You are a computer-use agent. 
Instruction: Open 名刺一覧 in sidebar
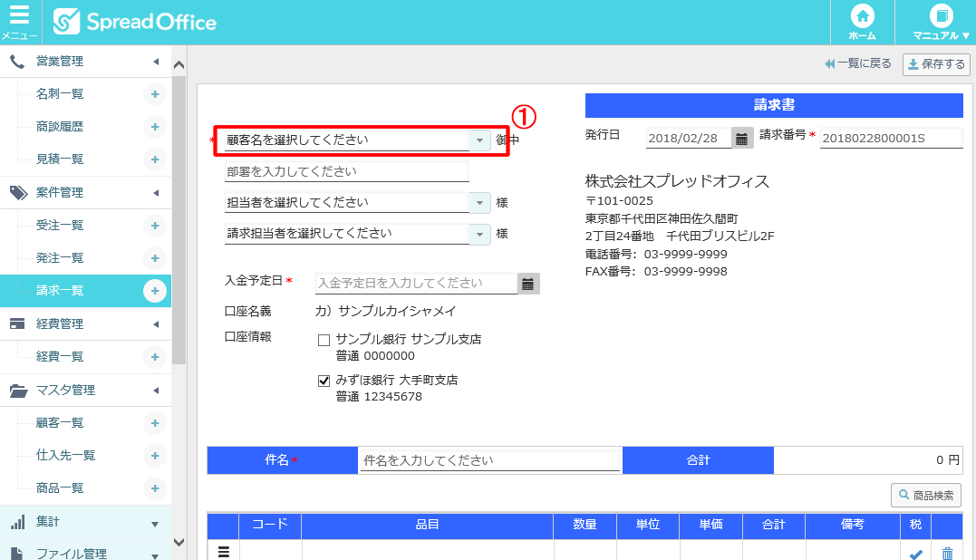tap(60, 94)
